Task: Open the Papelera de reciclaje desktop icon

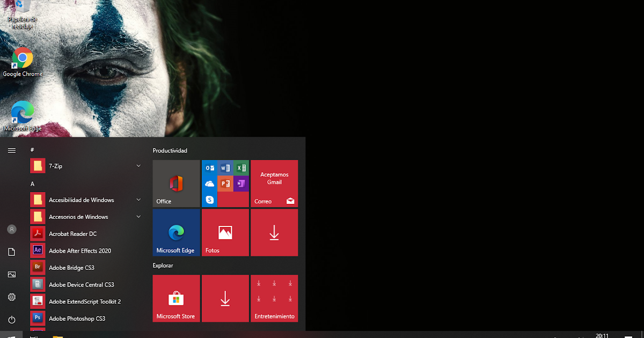Action: [23, 14]
